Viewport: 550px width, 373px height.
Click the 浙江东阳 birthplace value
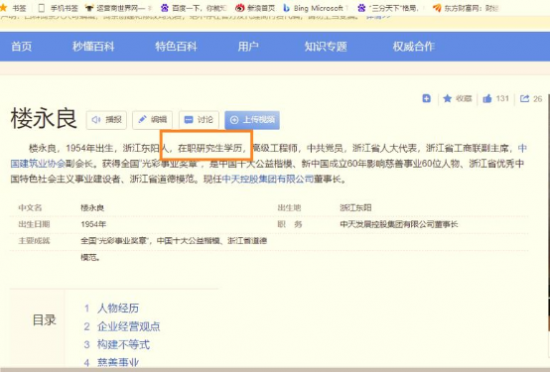(355, 208)
